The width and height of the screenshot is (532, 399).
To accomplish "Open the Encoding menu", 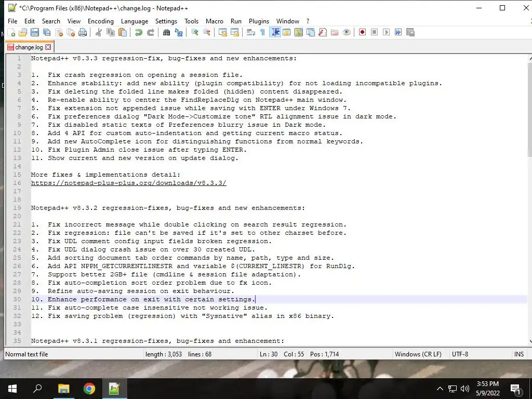I will tap(101, 21).
